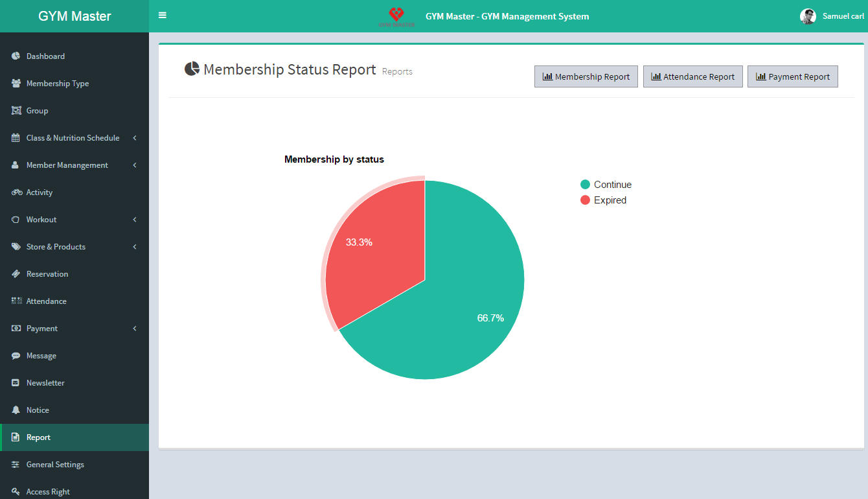Expand the Payment submenu arrow
The image size is (868, 499).
(x=135, y=329)
